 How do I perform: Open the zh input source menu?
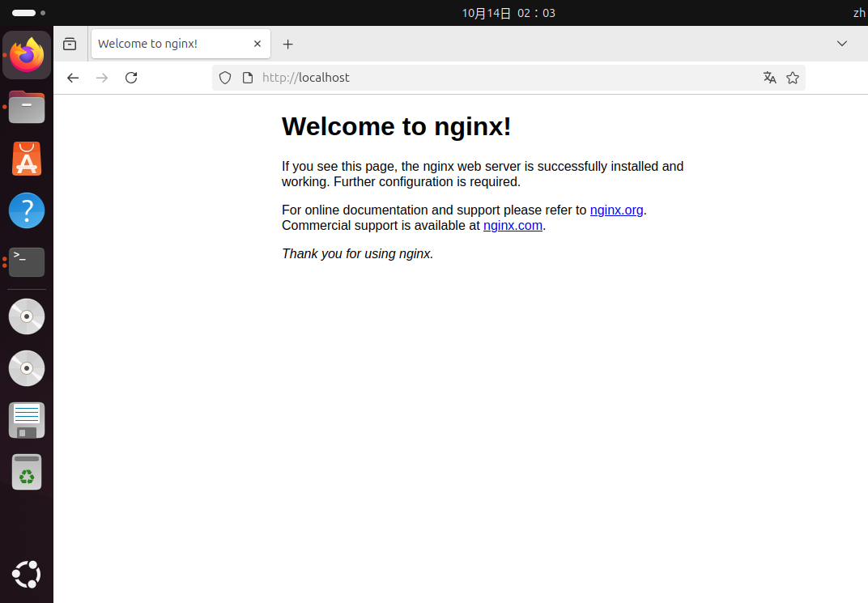(859, 13)
